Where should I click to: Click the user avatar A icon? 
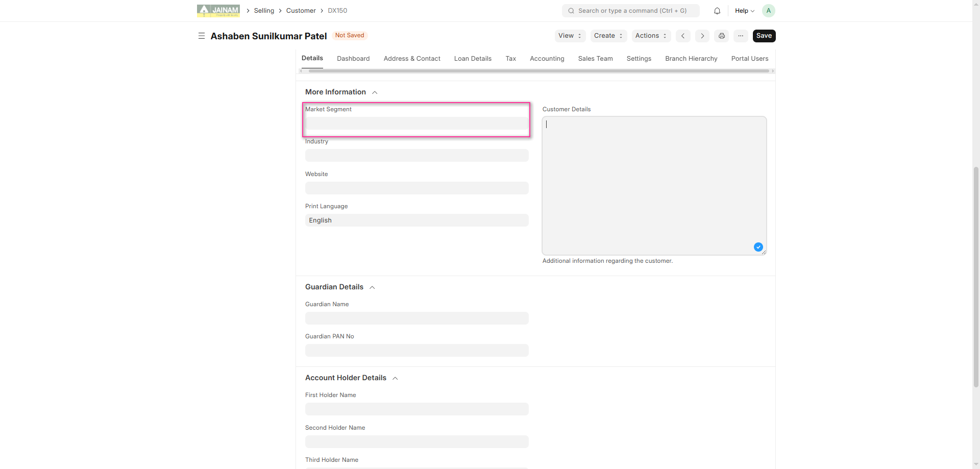768,11
